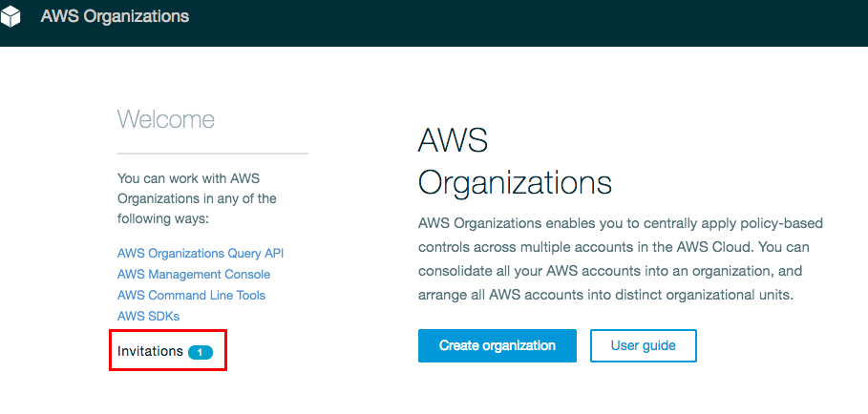
Task: Click the Invitations count badge showing 1
Action: (x=200, y=352)
